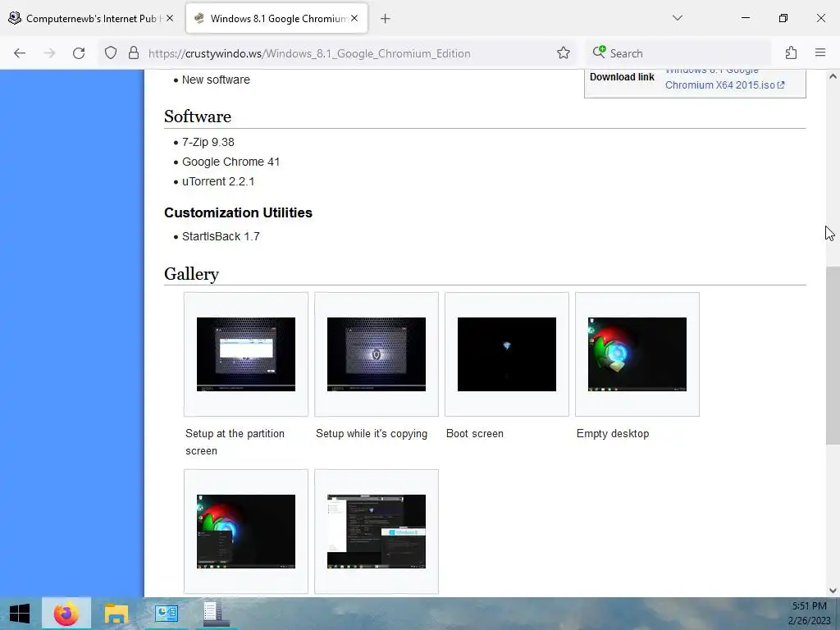The image size is (840, 630).
Task: Click the scroll up arrow of page scrollbar
Action: point(833,76)
